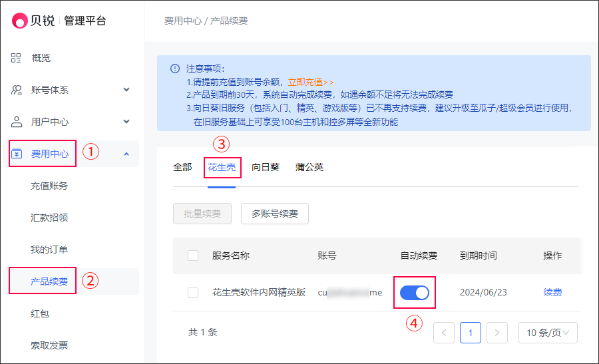Click the 账号 column header
This screenshot has width=599, height=364.
click(327, 256)
